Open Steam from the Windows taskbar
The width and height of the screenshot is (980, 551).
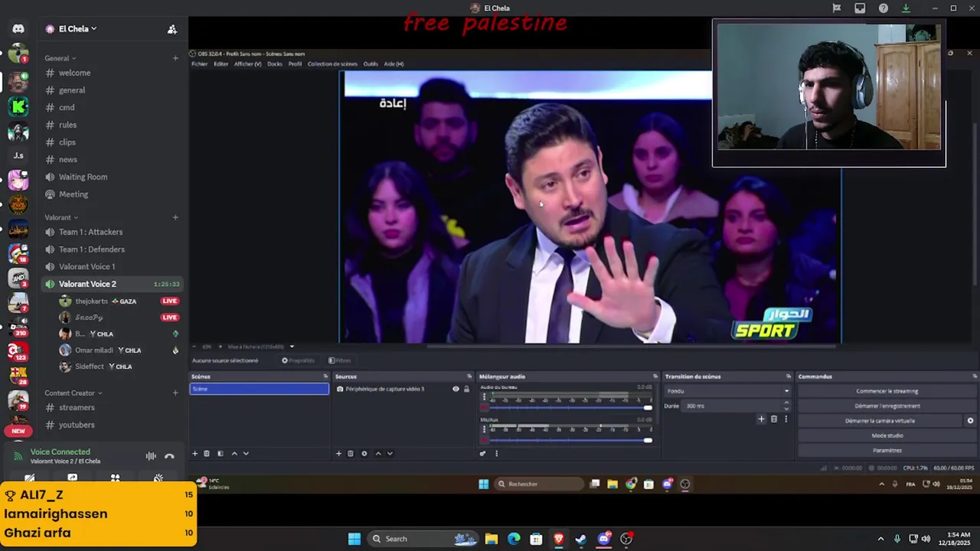tap(581, 539)
